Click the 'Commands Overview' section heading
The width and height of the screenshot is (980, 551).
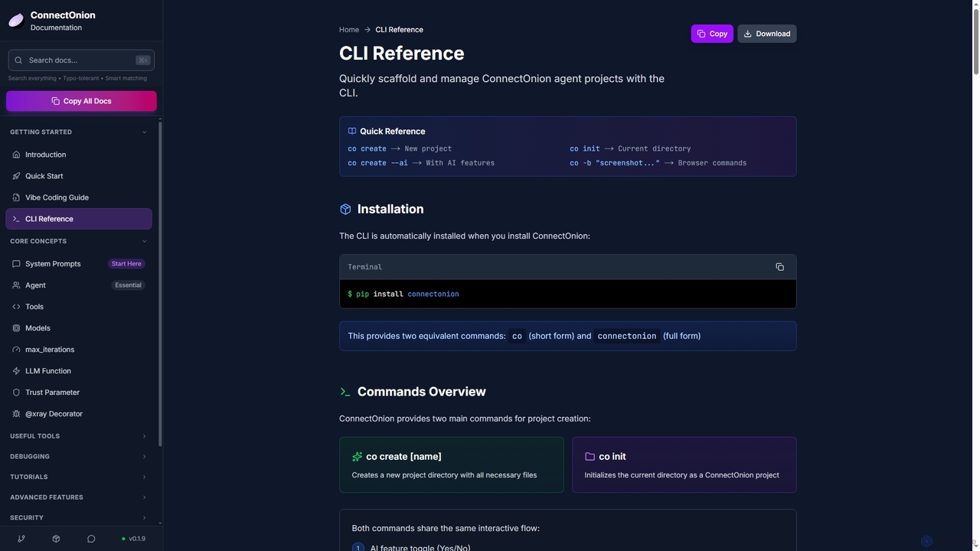coord(422,392)
